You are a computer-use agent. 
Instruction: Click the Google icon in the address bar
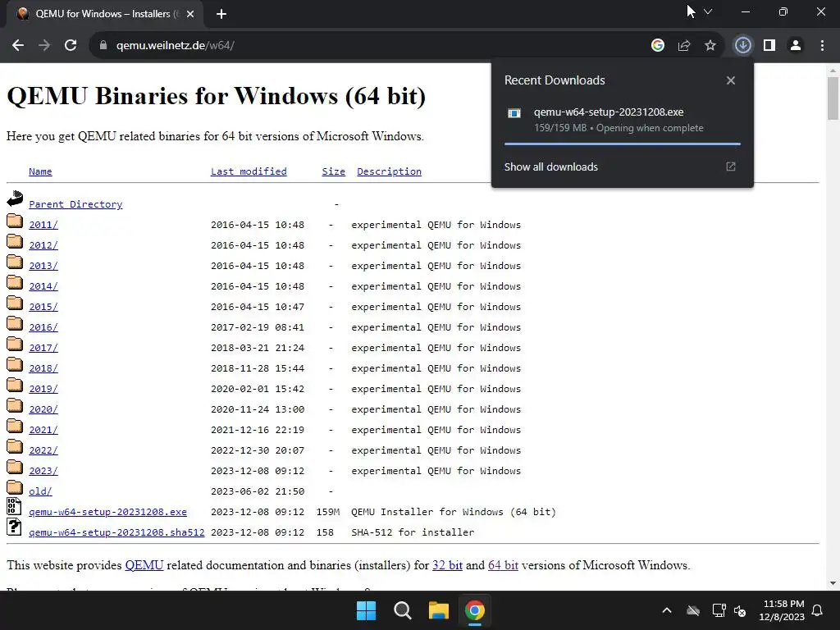(x=657, y=46)
